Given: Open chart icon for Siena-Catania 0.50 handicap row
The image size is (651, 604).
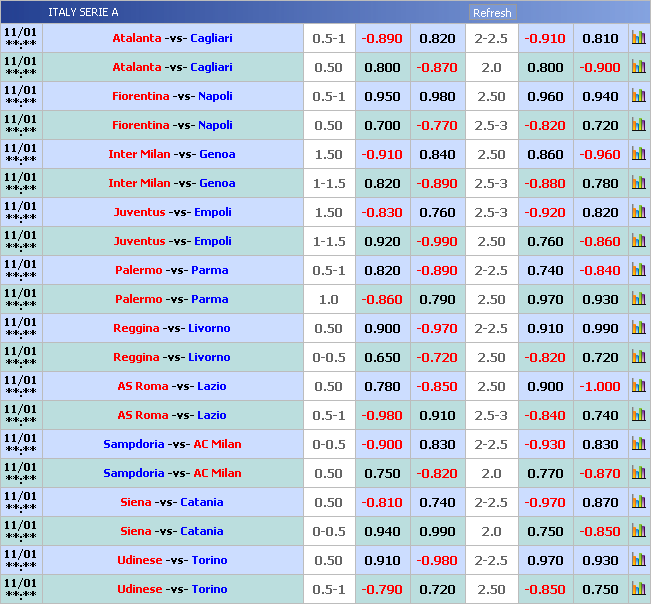Looking at the screenshot, I should click(x=638, y=502).
